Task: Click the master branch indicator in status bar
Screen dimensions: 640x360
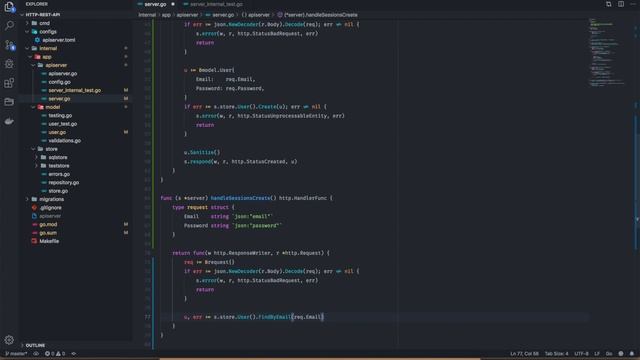Action: pos(16,353)
